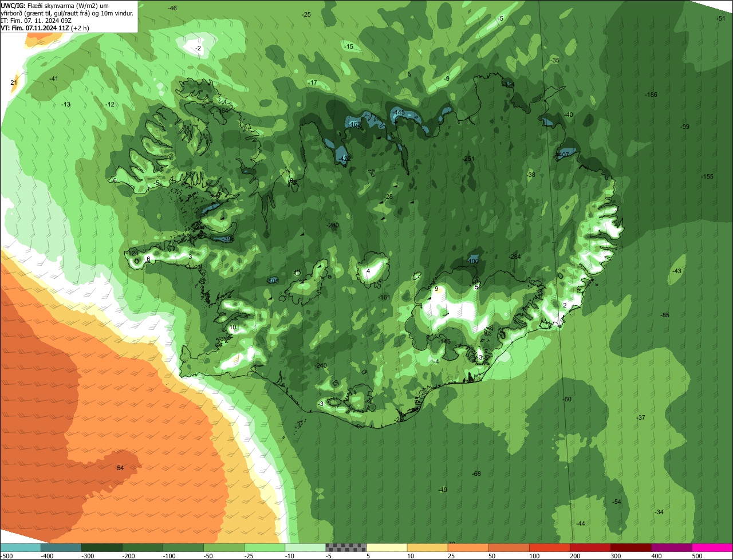Click the map value '-44'

click(x=581, y=523)
